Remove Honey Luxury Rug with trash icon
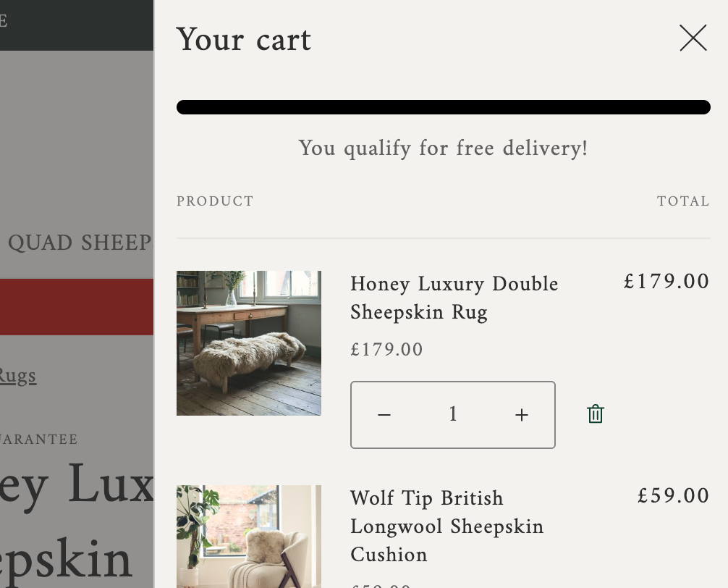Screen dimensions: 728x588 595,414
